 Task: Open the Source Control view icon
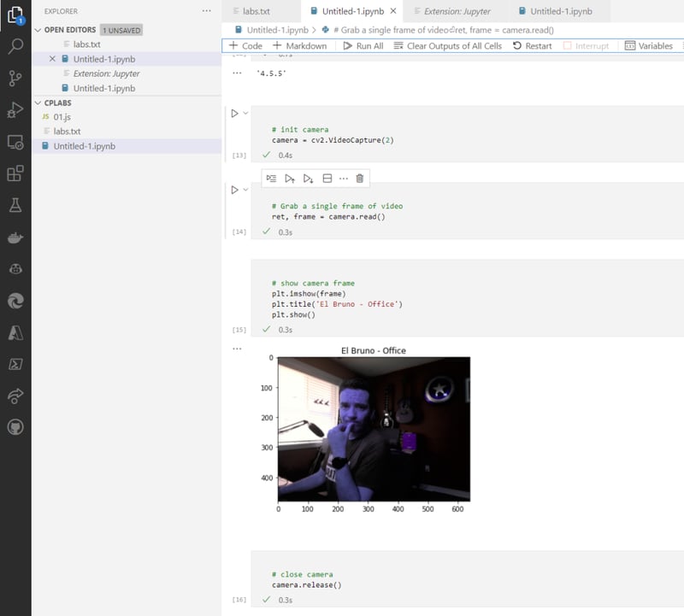click(x=15, y=78)
